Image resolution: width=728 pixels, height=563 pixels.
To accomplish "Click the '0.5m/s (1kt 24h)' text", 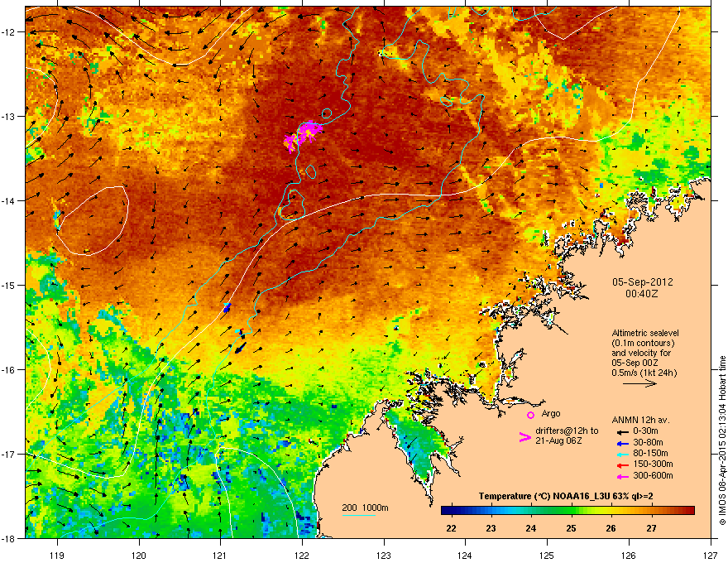I will 644,373.
